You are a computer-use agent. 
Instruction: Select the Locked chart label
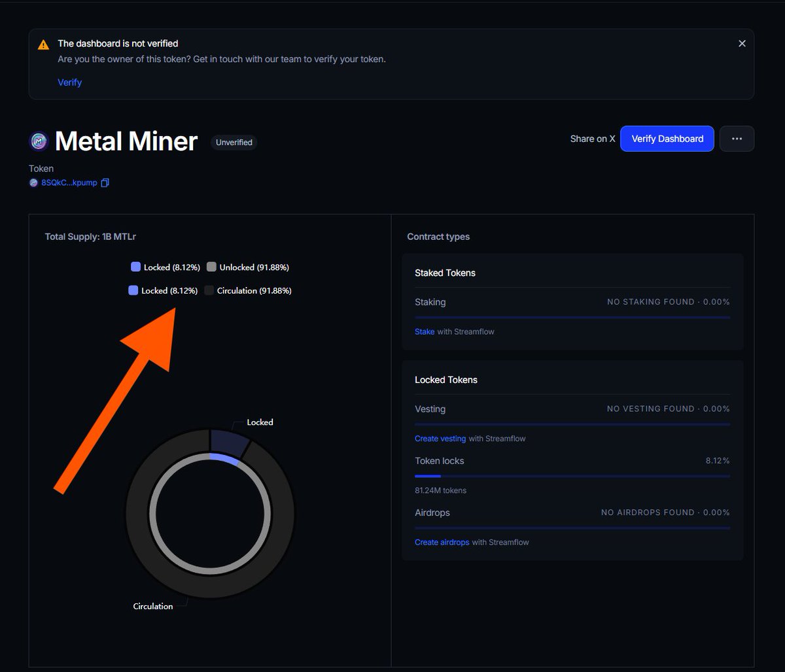pyautogui.click(x=260, y=422)
